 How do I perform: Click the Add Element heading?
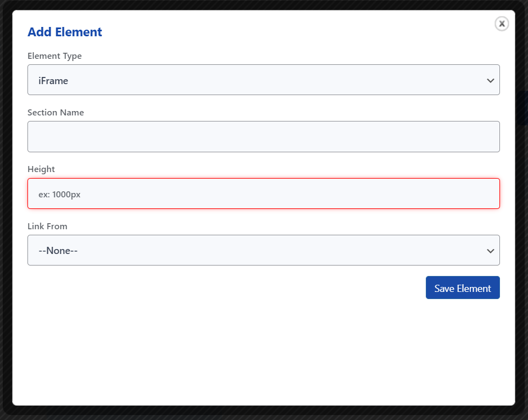[x=65, y=32]
